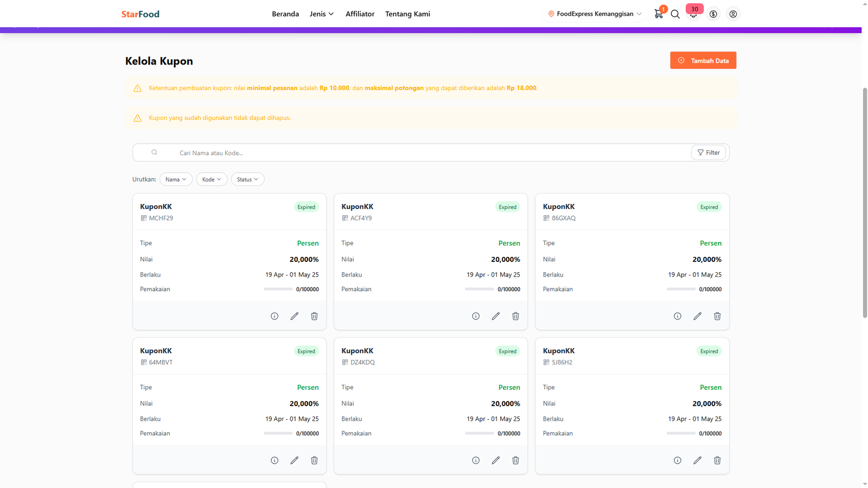The height and width of the screenshot is (488, 868).
Task: Go to Affiliator page
Action: click(x=360, y=14)
